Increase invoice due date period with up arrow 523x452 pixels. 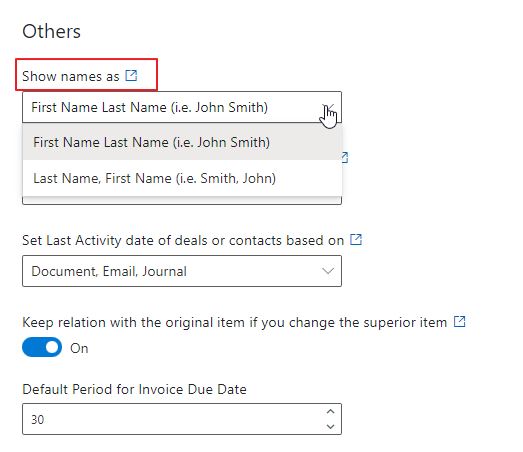(330, 412)
